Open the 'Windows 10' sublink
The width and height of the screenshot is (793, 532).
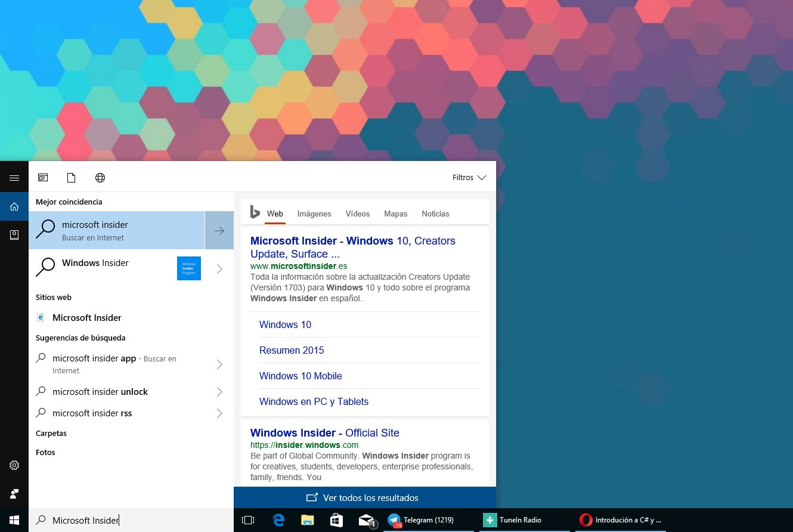pos(285,325)
